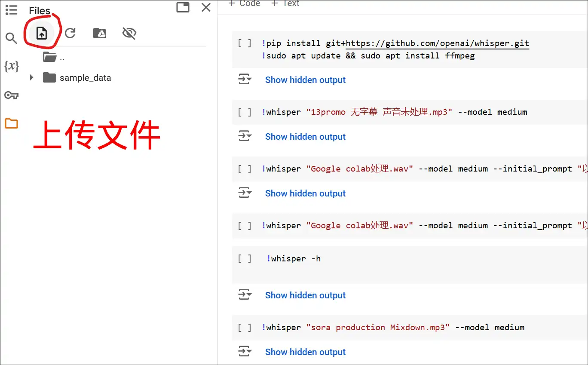This screenshot has height=365, width=588.
Task: Show hidden output under '!whisper -h' cell
Action: pyautogui.click(x=305, y=295)
